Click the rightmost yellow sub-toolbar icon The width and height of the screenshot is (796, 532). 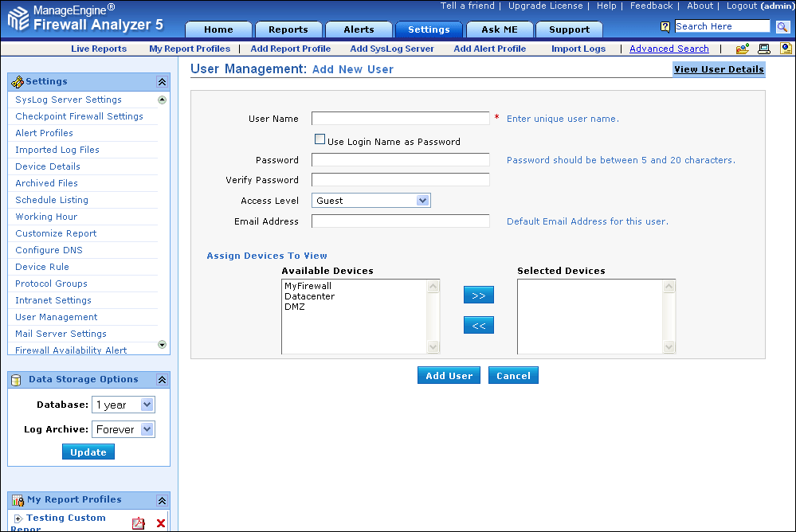786,49
